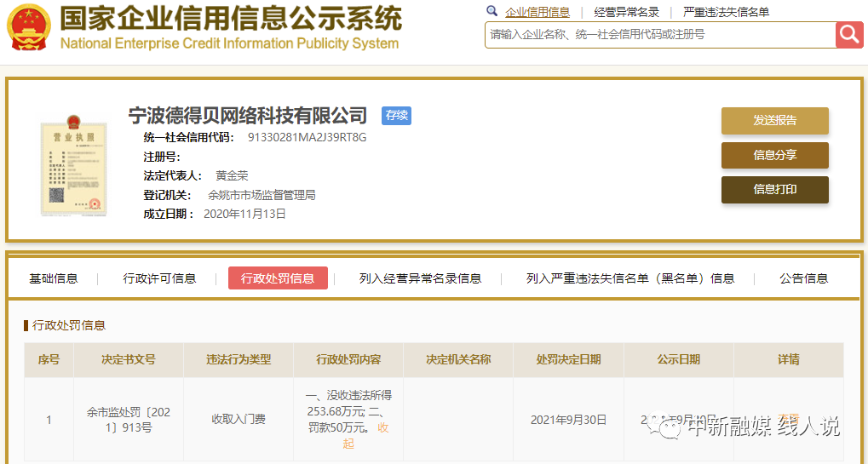Click the 处罚决定日期 column header
Viewport: 868px width, 464px height.
[568, 360]
